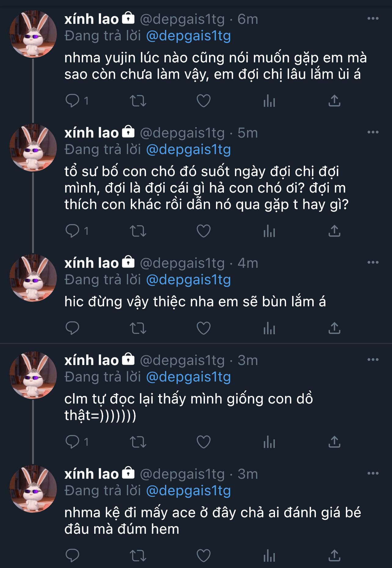
Task: Reply to the "clm tự đọc lại" tweet
Action: [73, 442]
